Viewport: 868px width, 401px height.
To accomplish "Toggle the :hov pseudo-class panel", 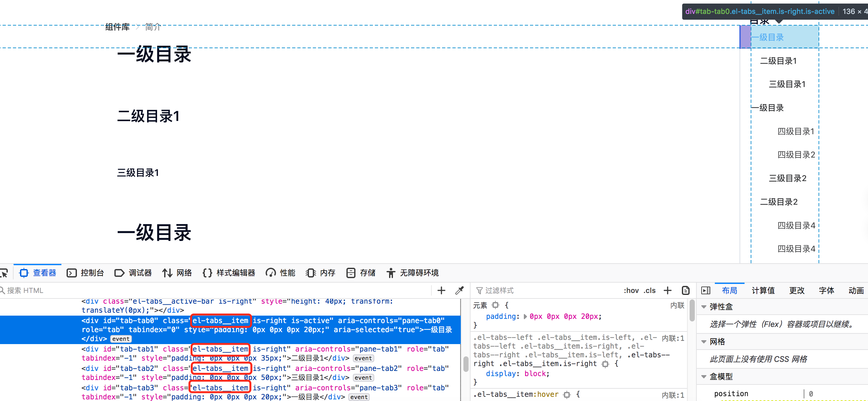I will (x=631, y=290).
